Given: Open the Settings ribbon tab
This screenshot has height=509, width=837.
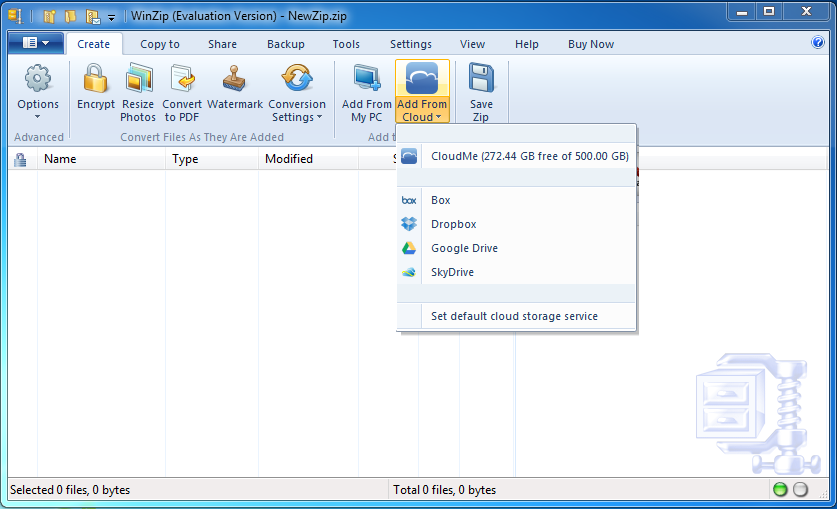Looking at the screenshot, I should click(410, 44).
